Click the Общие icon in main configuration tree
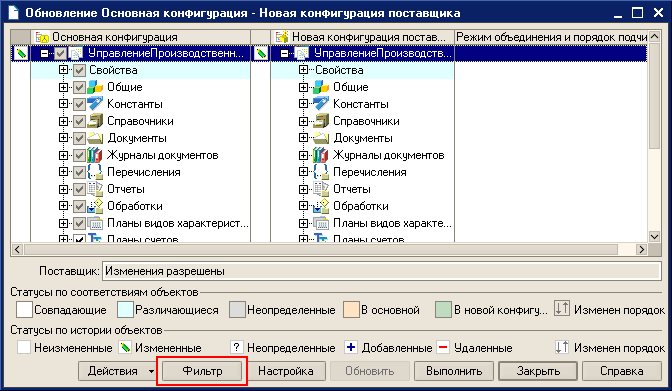 (x=95, y=87)
